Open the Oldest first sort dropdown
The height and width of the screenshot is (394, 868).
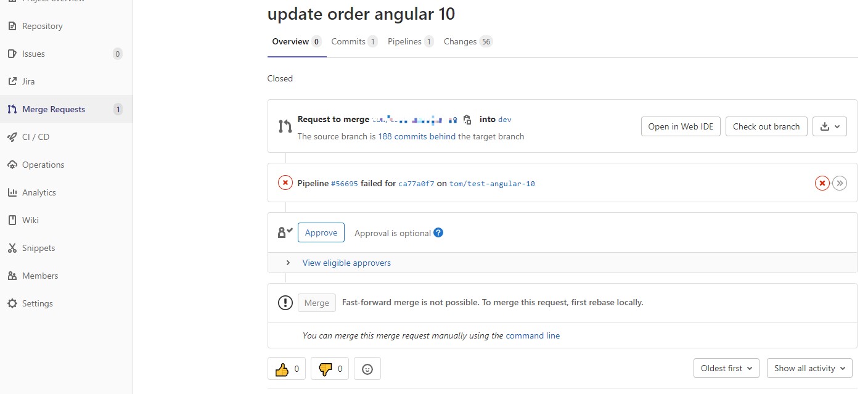[x=726, y=368]
